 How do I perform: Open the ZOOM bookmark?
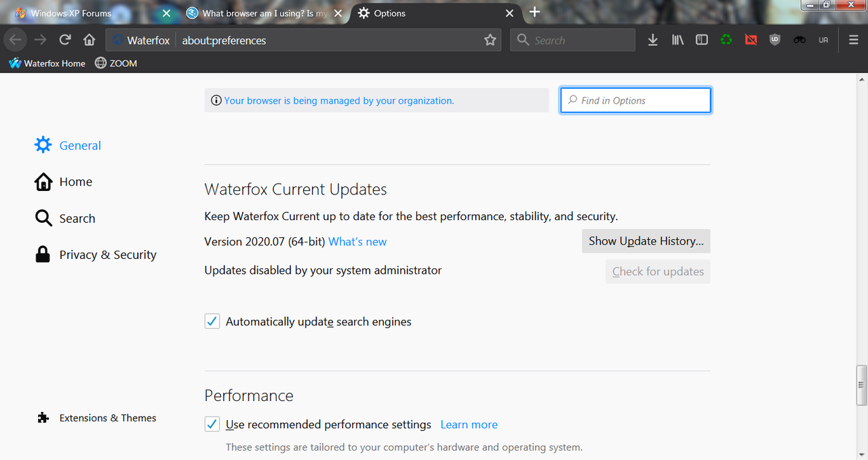click(x=116, y=63)
